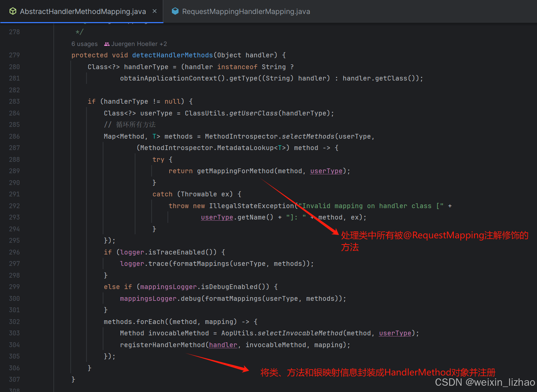The height and width of the screenshot is (392, 537).
Task: Click methods.forEach on line 302
Action: coord(134,322)
